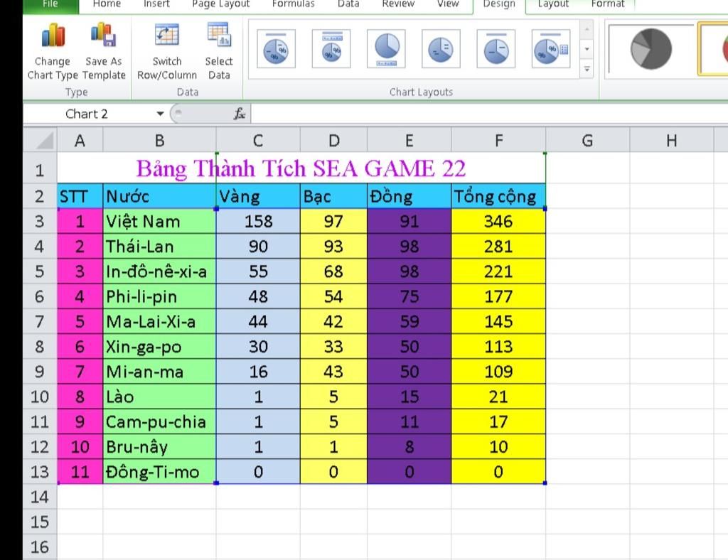The image size is (728, 560).
Task: Select column D header
Action: pos(334,140)
